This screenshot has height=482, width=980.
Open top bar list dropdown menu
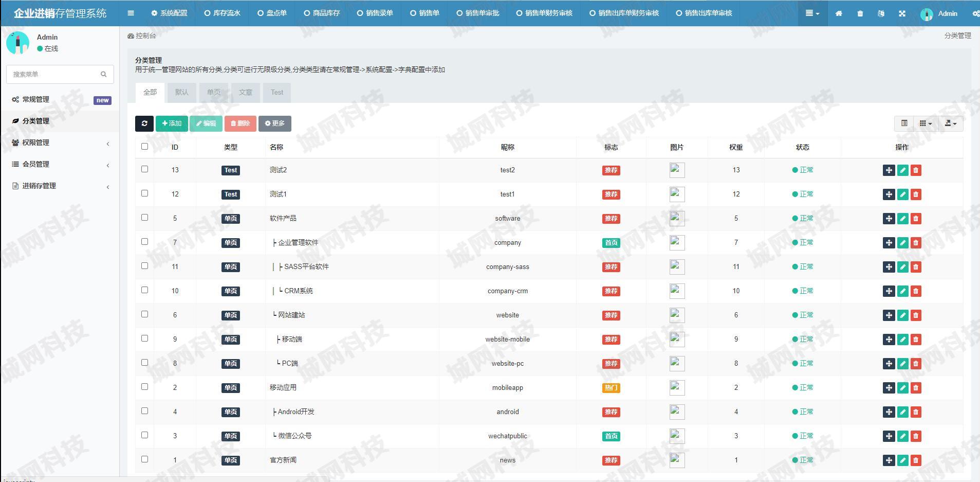[x=812, y=13]
